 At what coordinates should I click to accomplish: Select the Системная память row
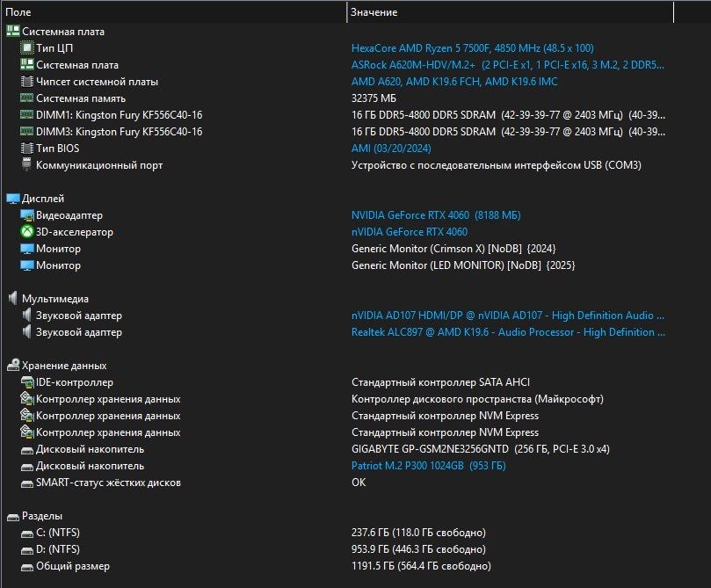click(x=81, y=98)
